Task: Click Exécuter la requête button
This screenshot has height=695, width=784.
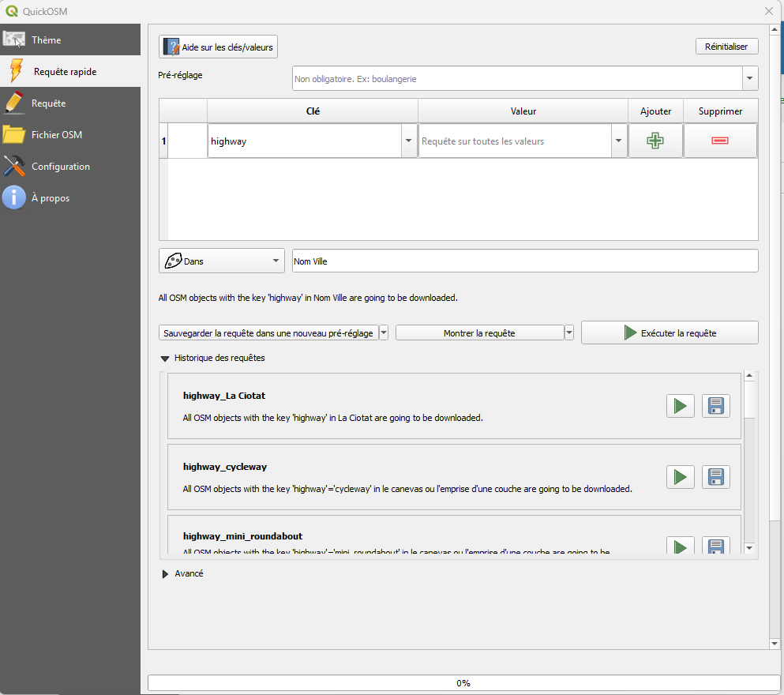Action: [x=670, y=332]
